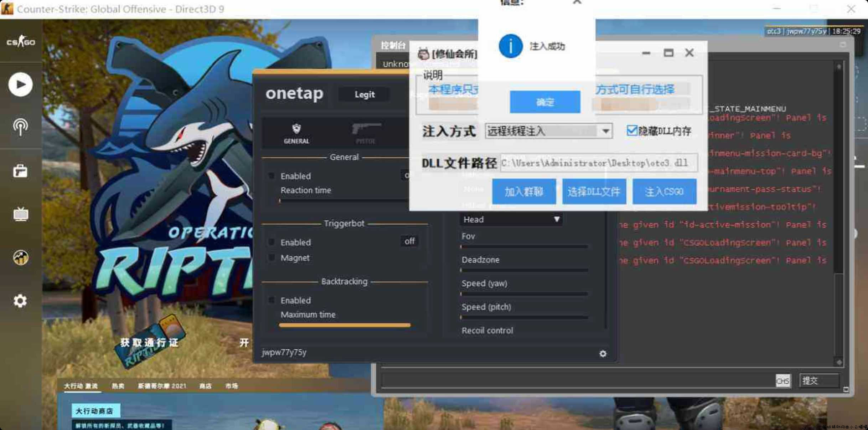Close the injector window
868x430 pixels.
(689, 53)
